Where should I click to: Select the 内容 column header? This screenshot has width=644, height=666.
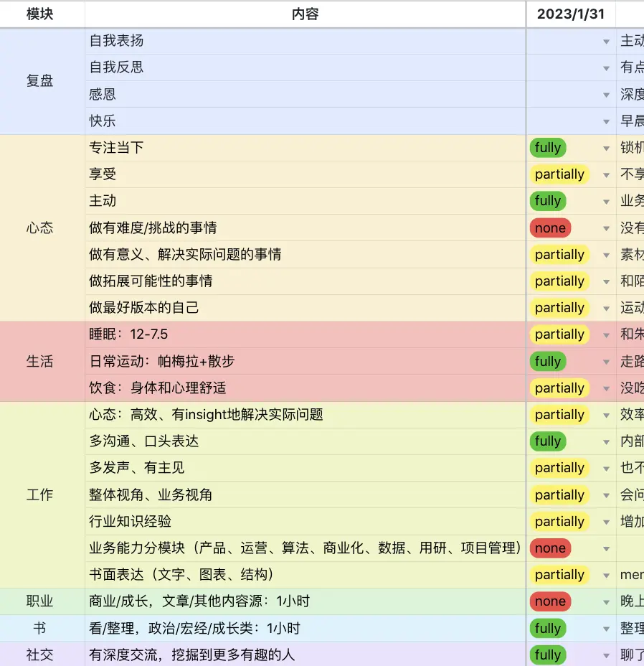pos(306,14)
